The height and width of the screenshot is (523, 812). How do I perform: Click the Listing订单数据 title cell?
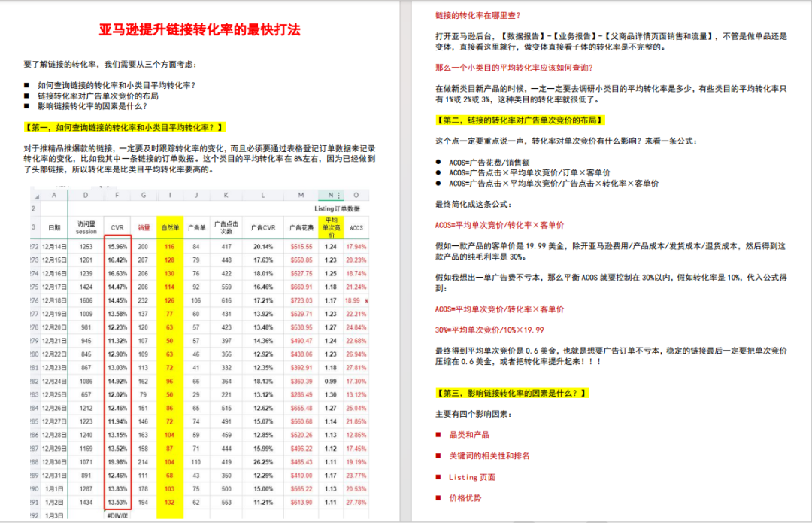point(337,209)
